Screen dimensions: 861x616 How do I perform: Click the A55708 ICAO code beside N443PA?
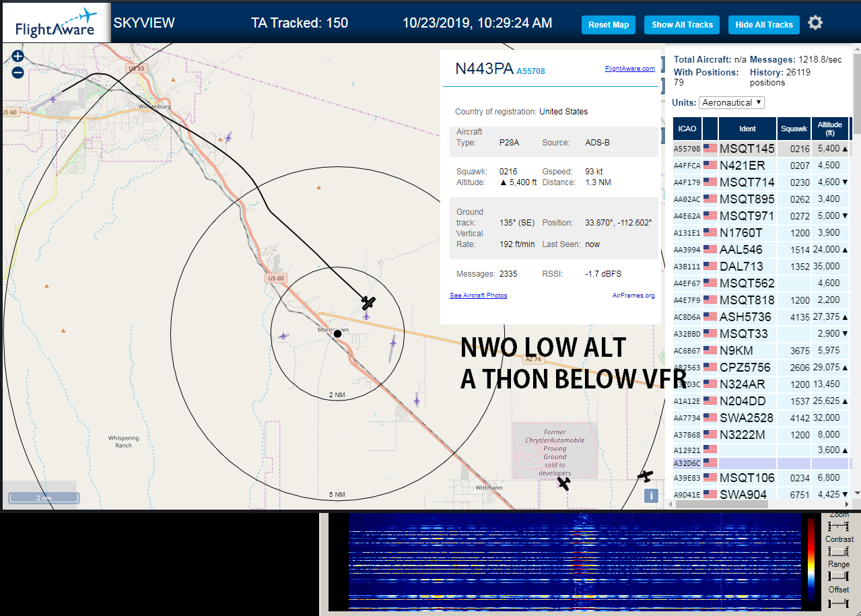(531, 71)
